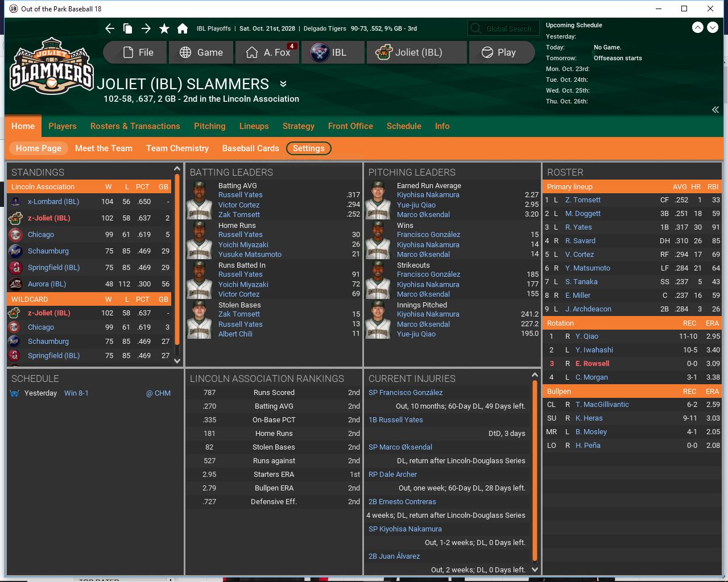Click the Aurora team logo in standings
The height and width of the screenshot is (582, 728).
click(x=16, y=284)
